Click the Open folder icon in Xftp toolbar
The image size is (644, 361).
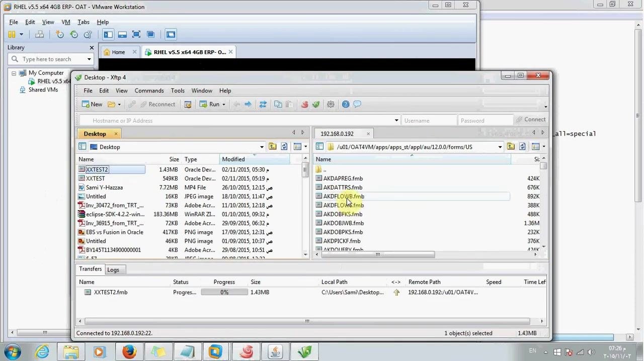(111, 104)
